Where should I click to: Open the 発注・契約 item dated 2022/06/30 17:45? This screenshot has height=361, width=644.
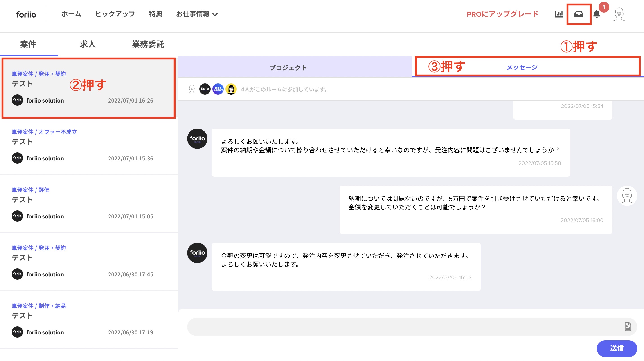89,261
